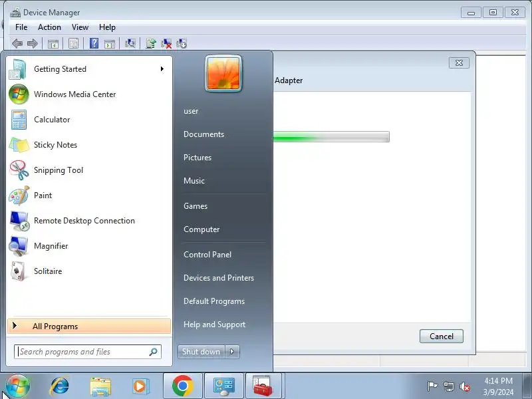Screen dimensions: 532x399
Task: Click the blue Help question mark toolbar icon
Action: [x=94, y=43]
